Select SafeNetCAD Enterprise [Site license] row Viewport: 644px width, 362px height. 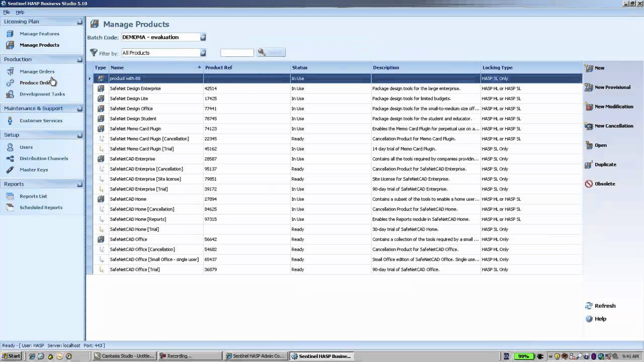338,179
